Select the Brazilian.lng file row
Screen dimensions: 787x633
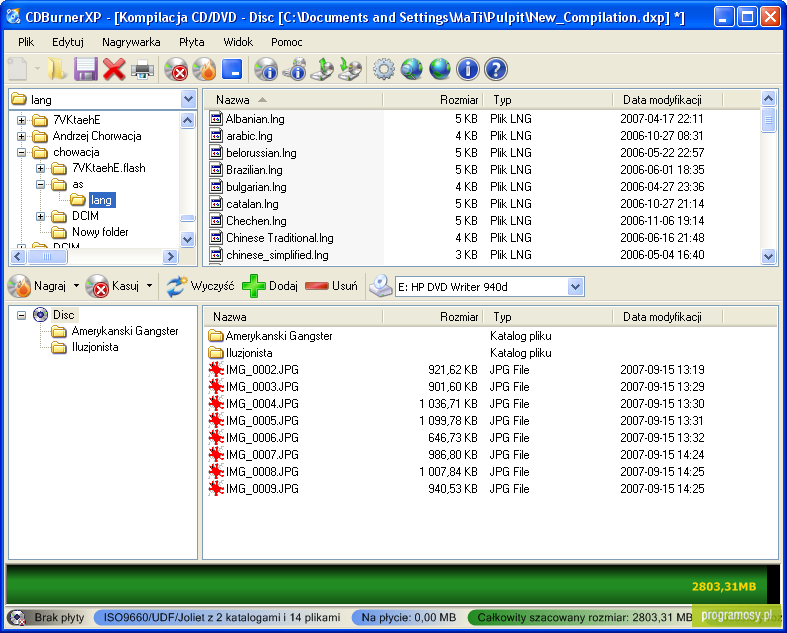coord(482,170)
